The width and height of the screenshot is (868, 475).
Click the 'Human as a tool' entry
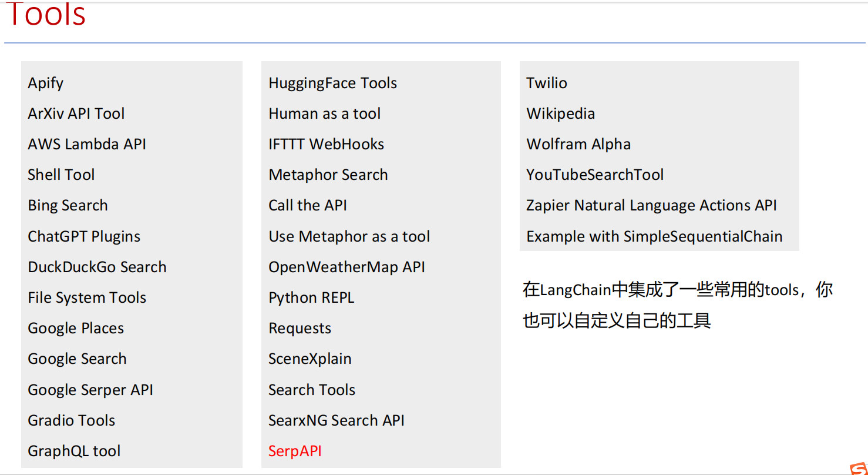tap(325, 113)
